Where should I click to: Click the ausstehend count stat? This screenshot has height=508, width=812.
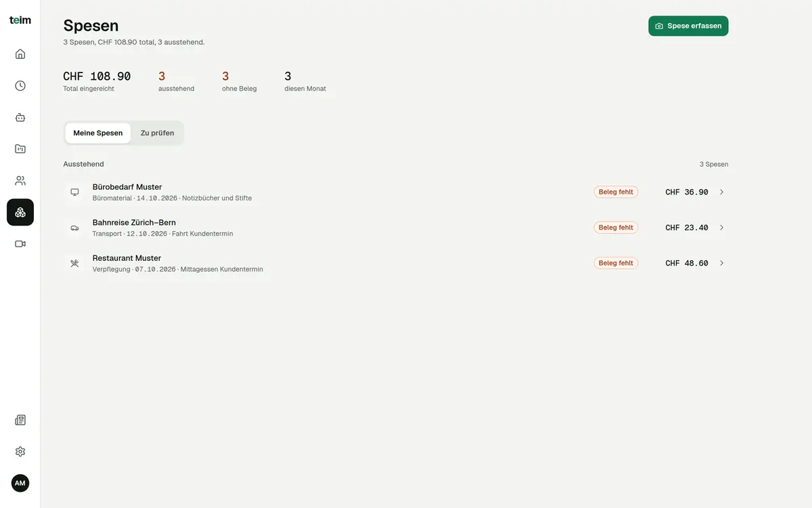pos(176,81)
